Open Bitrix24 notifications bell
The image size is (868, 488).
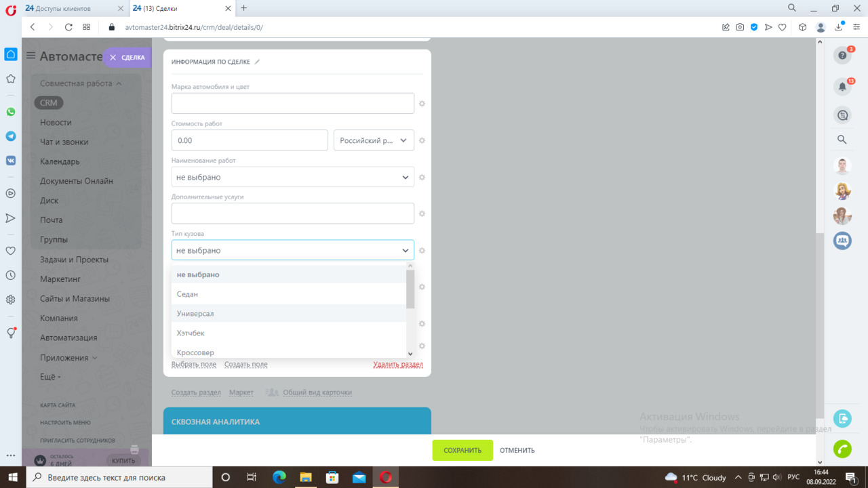click(842, 87)
